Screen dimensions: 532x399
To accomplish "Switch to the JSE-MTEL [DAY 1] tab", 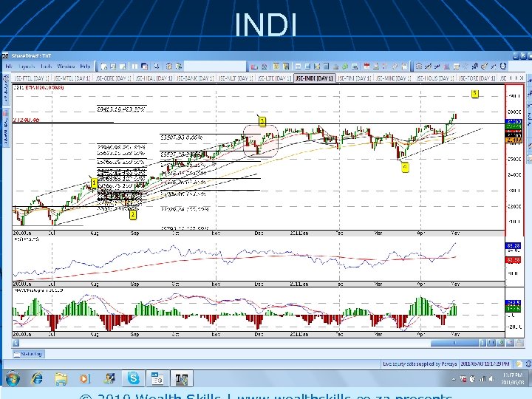I will (72, 78).
